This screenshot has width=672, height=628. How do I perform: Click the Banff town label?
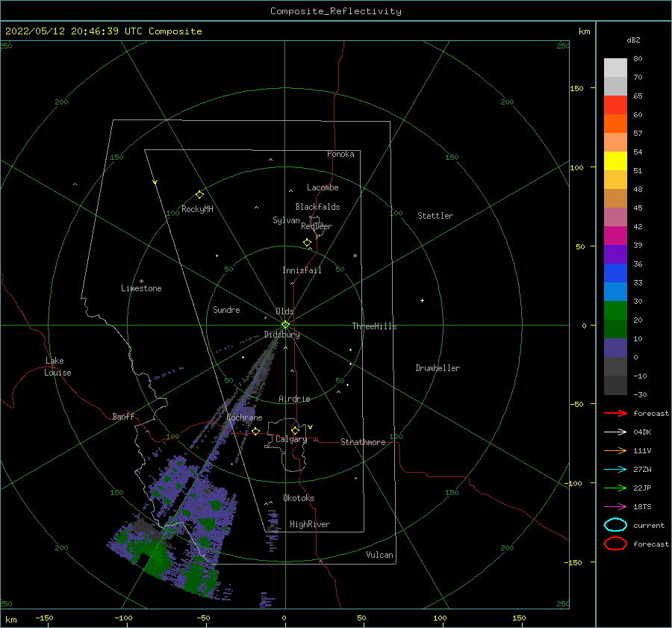[123, 416]
